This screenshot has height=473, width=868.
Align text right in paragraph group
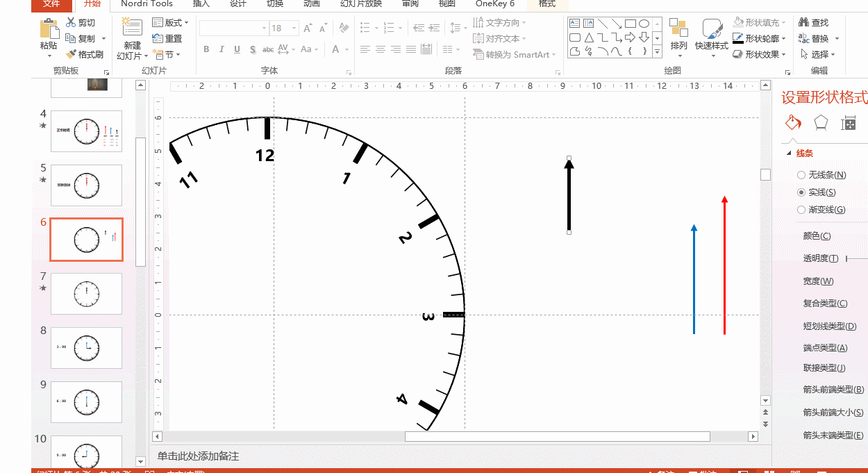(x=396, y=49)
